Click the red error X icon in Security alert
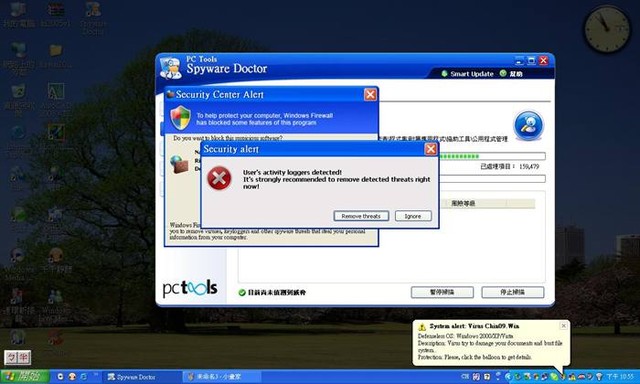The image size is (640, 384). (219, 178)
